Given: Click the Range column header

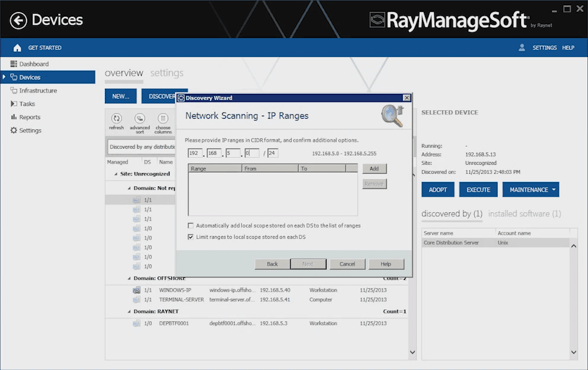Looking at the screenshot, I should (215, 168).
